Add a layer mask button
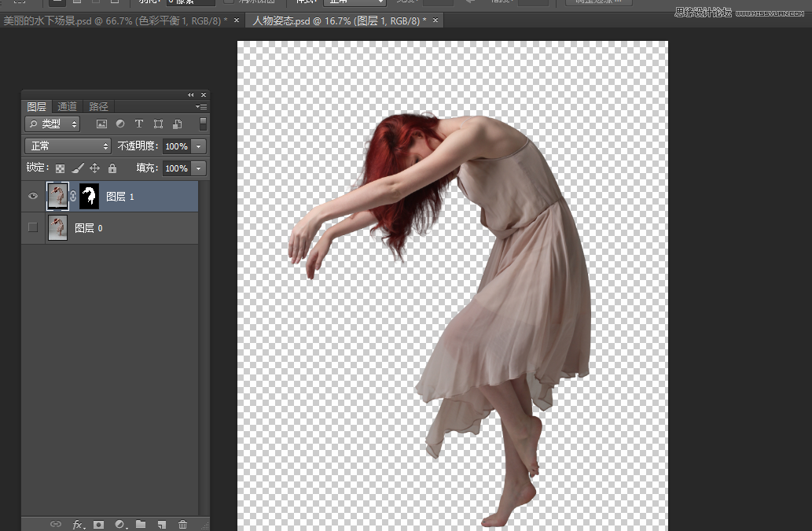Screen dimensions: 812x531 [x=98, y=524]
